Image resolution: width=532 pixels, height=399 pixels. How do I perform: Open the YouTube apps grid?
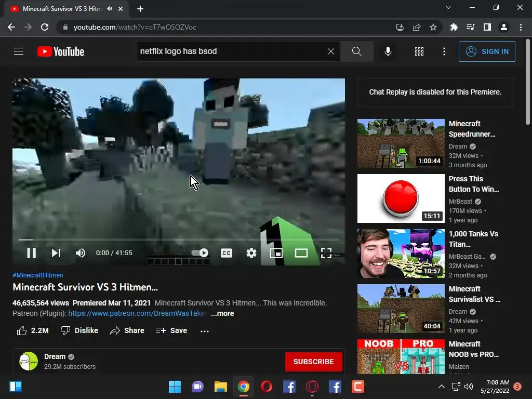[419, 51]
